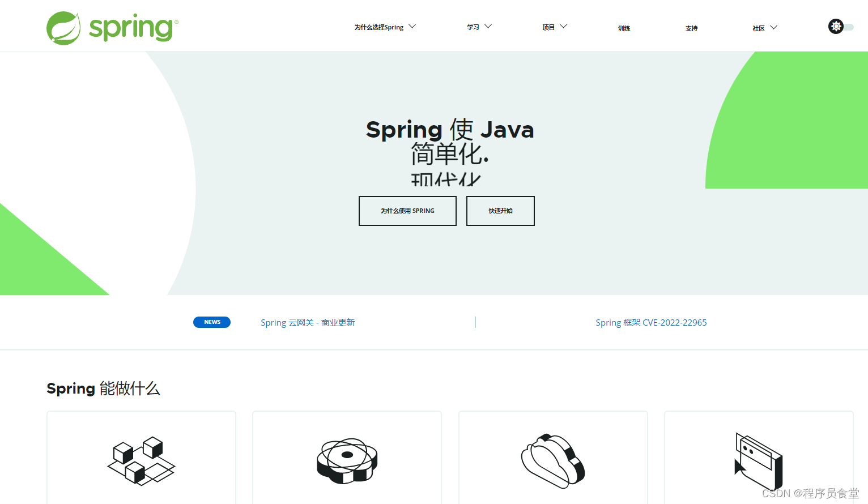Open the Spring 框架 CVE-2022-22965 link
The height and width of the screenshot is (504, 868).
point(651,322)
